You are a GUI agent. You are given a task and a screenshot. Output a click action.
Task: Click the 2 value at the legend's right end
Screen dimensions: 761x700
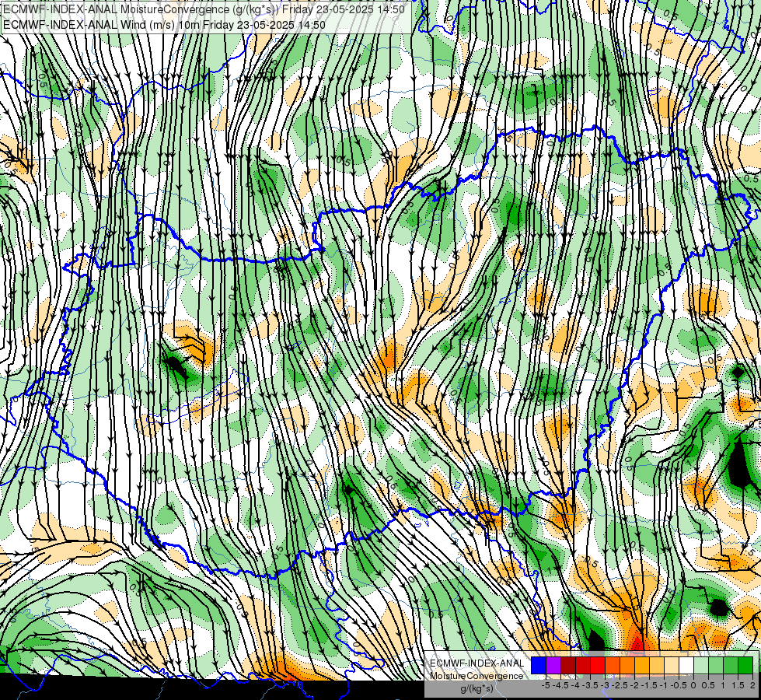tap(752, 685)
